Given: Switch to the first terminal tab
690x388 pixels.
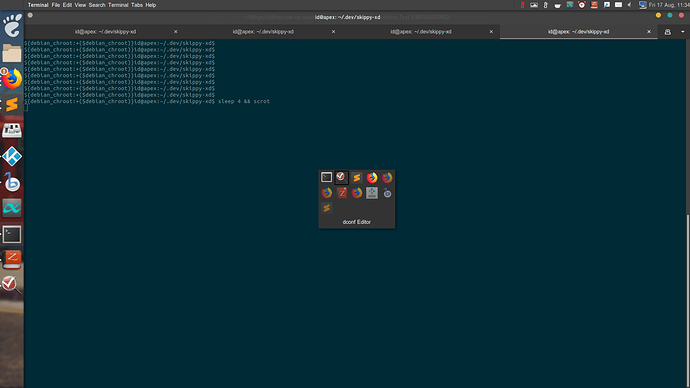Looking at the screenshot, I should pos(105,32).
